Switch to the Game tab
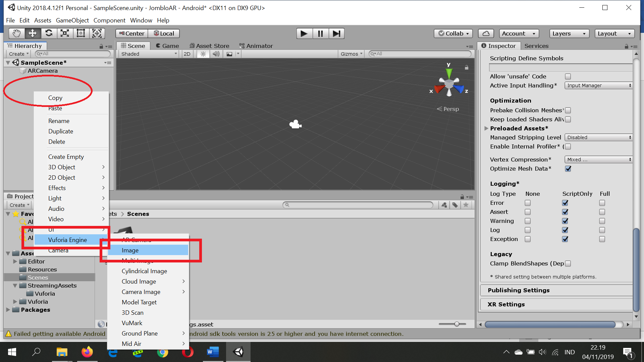Screen dimensions: 644x362 coord(167,46)
